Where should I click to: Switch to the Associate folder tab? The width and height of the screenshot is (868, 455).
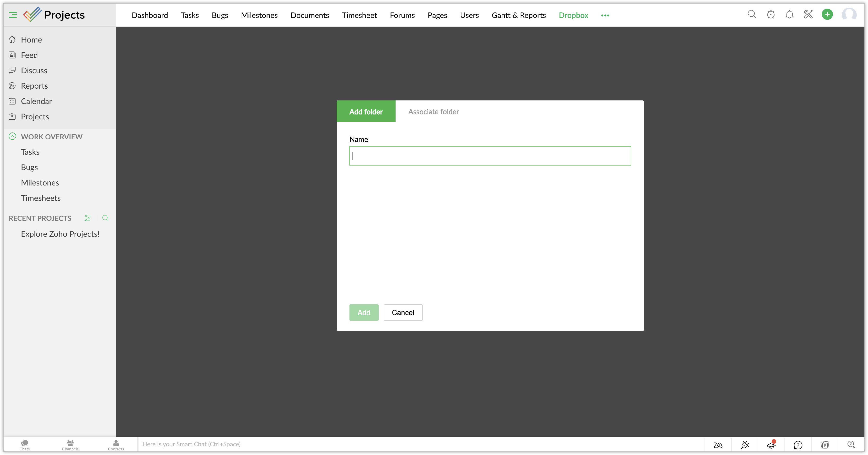[x=433, y=111]
